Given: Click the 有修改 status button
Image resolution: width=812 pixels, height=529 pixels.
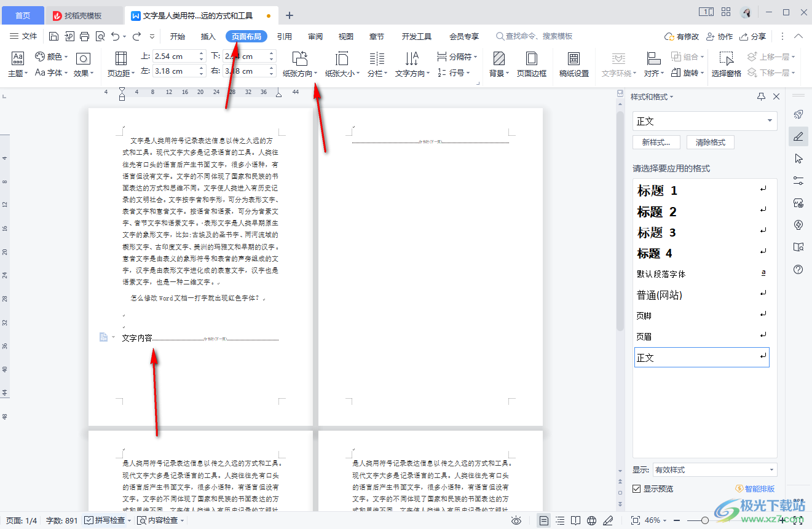Looking at the screenshot, I should pos(682,36).
